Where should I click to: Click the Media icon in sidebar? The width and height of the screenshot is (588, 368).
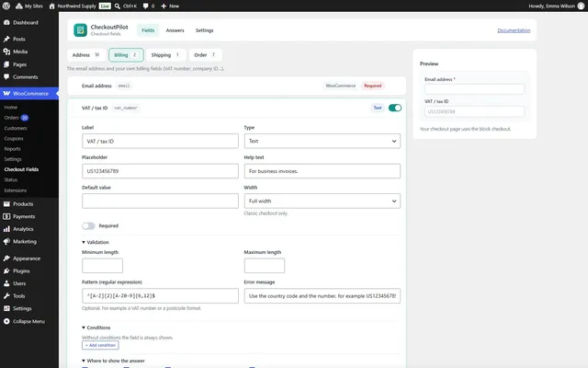pyautogui.click(x=6, y=52)
